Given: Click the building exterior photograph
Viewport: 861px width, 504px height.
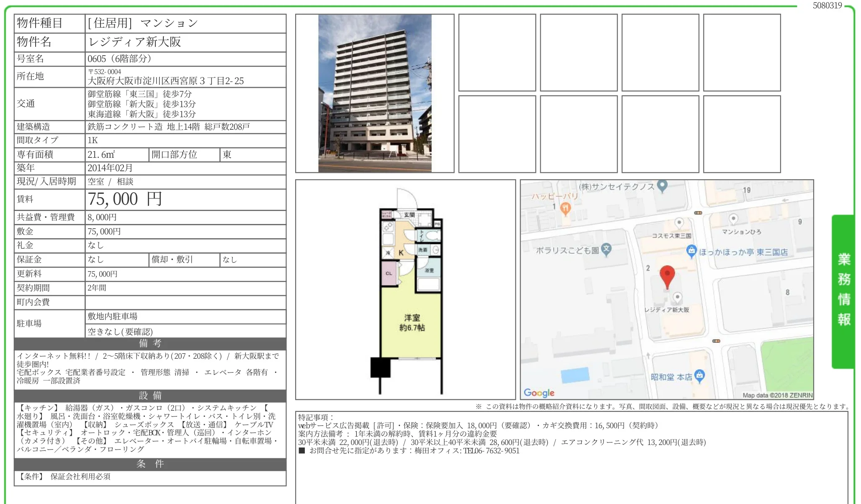Looking at the screenshot, I should 374,93.
